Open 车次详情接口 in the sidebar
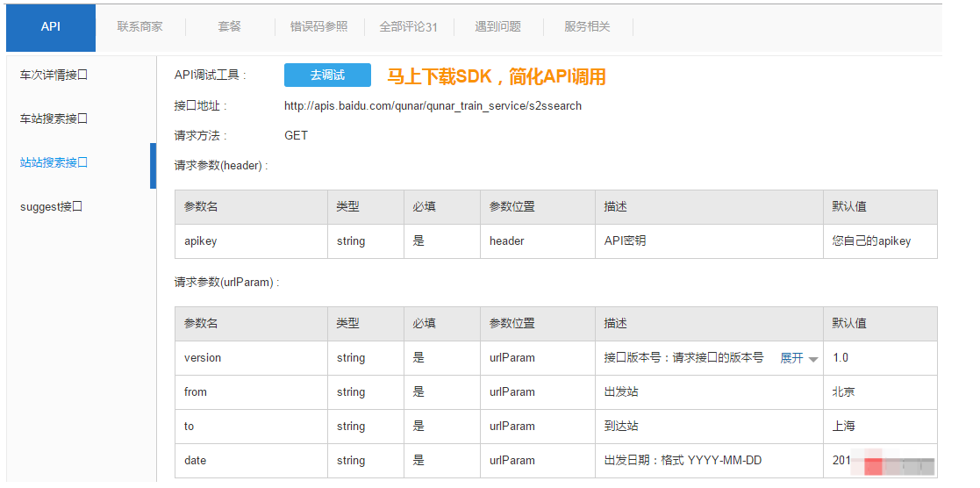980x488 pixels. [x=54, y=75]
